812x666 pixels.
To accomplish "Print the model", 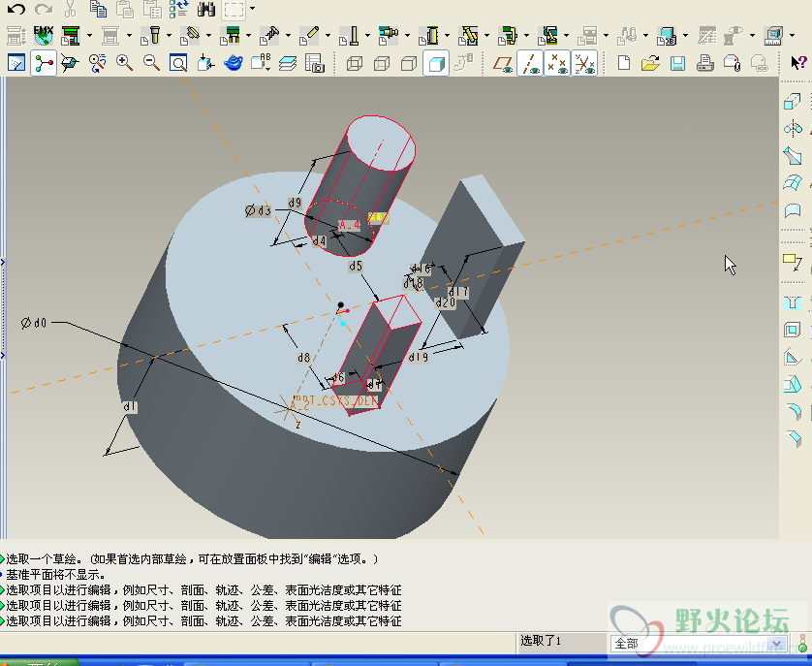I will (704, 63).
